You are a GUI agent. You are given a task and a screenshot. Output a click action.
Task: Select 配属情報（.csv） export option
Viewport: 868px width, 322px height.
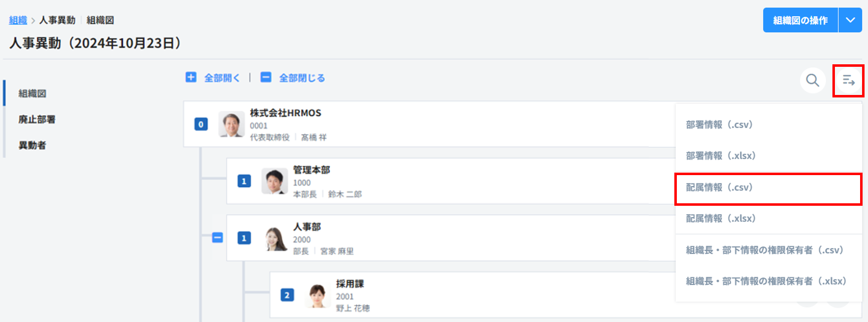(719, 187)
